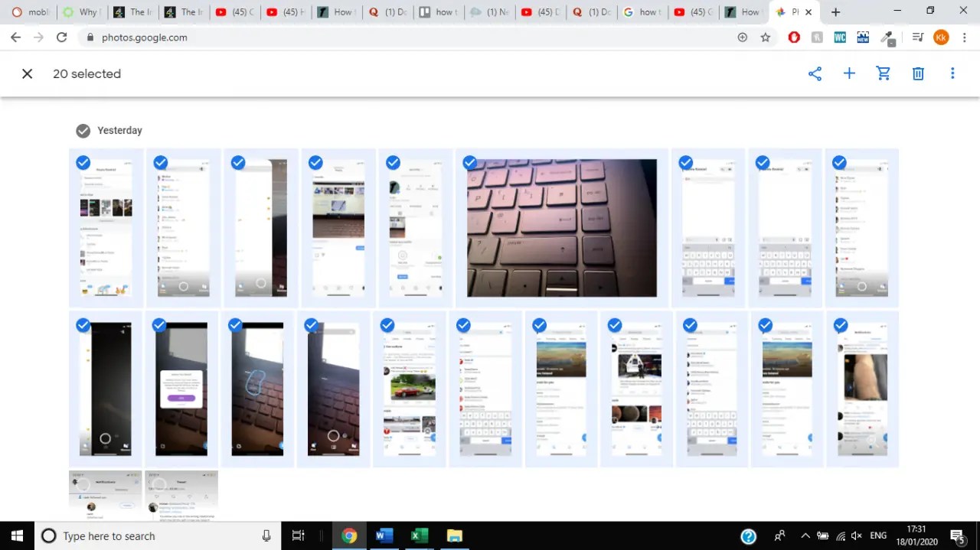The image size is (980, 550).
Task: Launch Excel from the taskbar
Action: [x=418, y=535]
